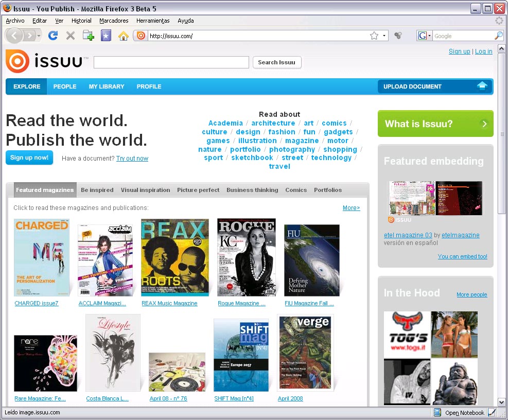Click the bookmarks star toolbar icon
The width and height of the screenshot is (508, 420).
click(x=106, y=36)
